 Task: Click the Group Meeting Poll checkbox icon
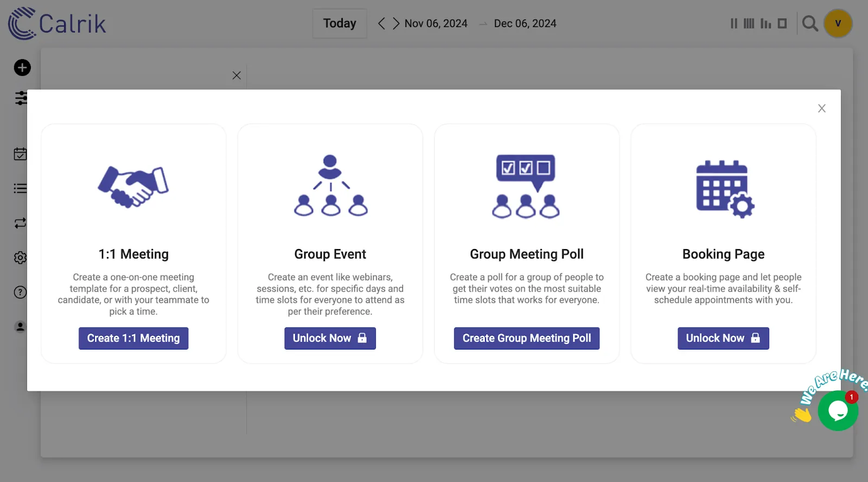[x=526, y=186]
